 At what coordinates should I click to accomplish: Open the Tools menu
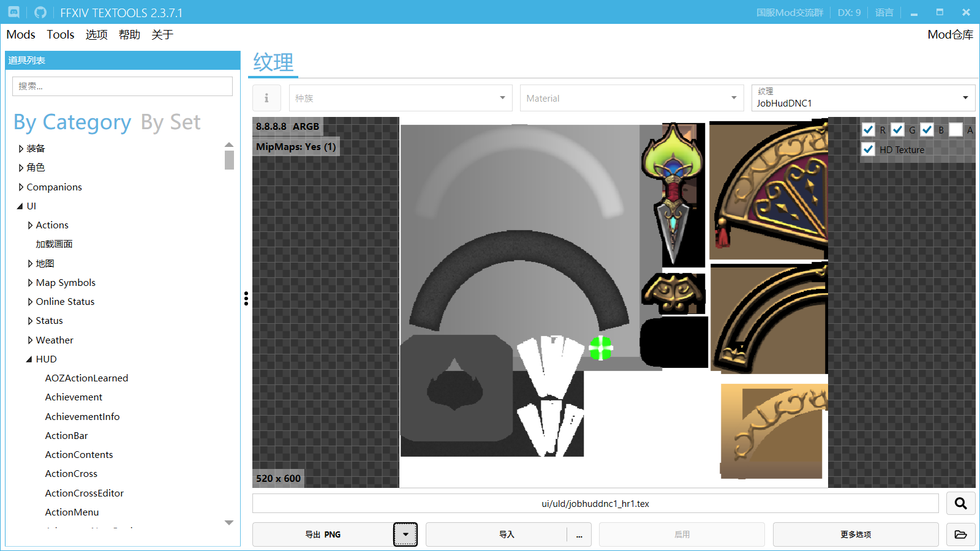61,34
